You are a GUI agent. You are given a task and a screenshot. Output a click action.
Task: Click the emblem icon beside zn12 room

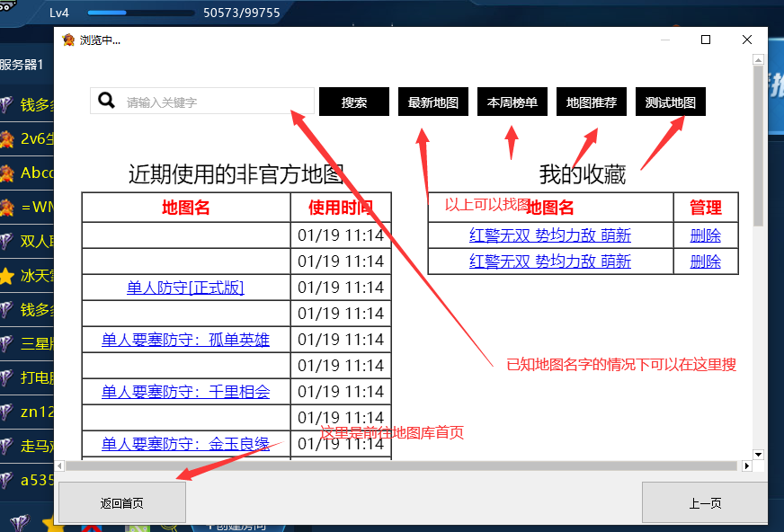6,412
